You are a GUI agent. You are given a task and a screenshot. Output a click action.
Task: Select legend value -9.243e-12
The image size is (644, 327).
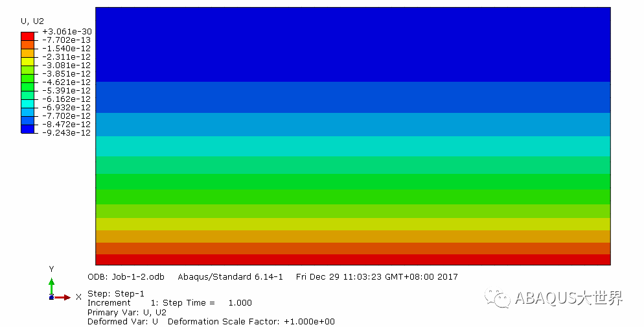click(x=67, y=133)
